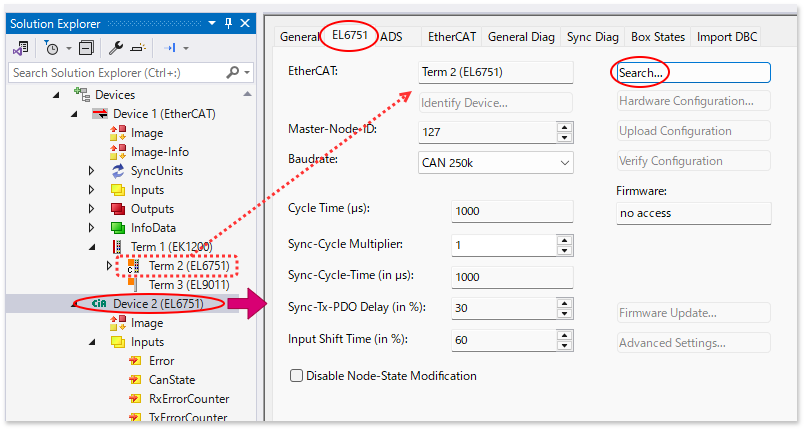Image resolution: width=804 pixels, height=429 pixels.
Task: Enable Disable Node-State Modification checkbox
Action: pos(296,376)
